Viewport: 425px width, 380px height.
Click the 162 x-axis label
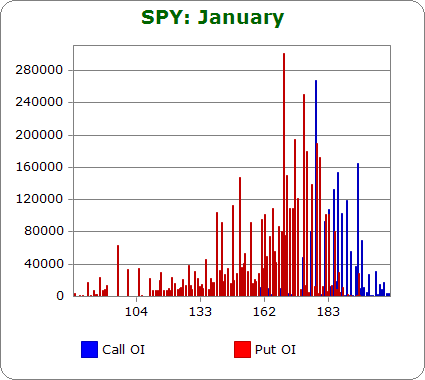pyautogui.click(x=264, y=312)
